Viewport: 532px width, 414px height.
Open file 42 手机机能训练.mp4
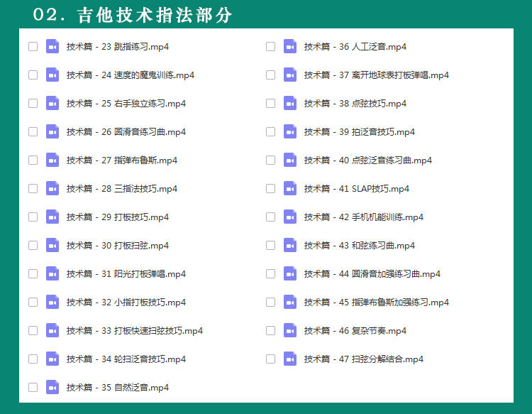point(363,217)
